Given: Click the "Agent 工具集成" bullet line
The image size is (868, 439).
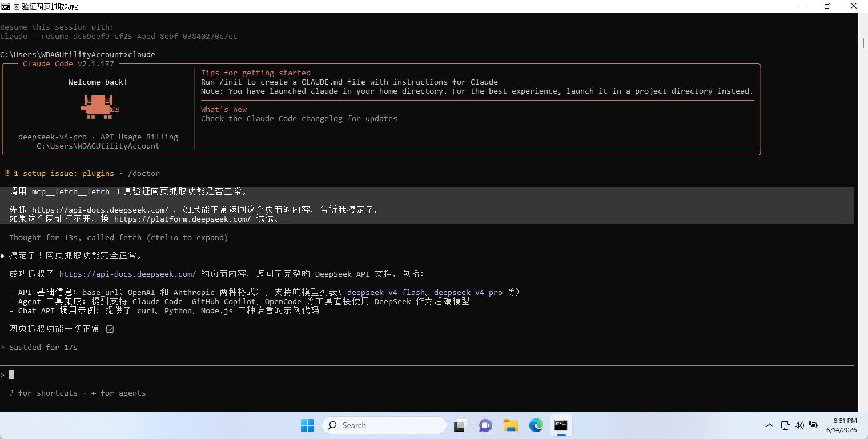Looking at the screenshot, I should pyautogui.click(x=240, y=301).
